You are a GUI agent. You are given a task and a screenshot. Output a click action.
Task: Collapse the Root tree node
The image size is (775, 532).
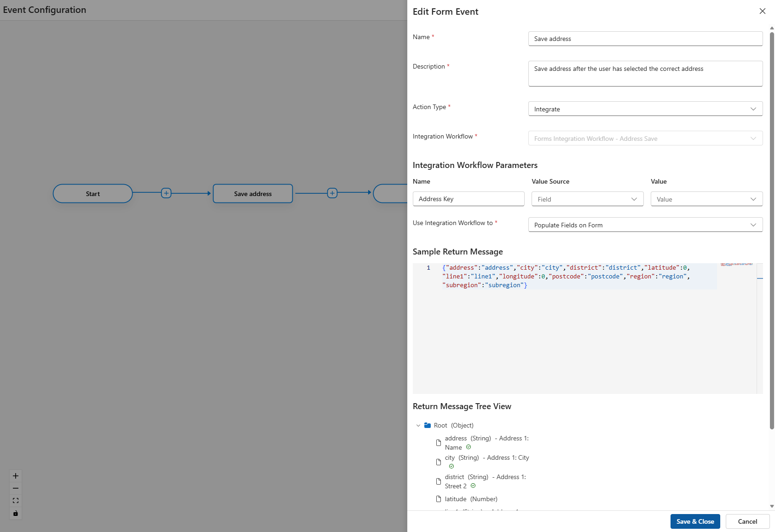tap(418, 426)
